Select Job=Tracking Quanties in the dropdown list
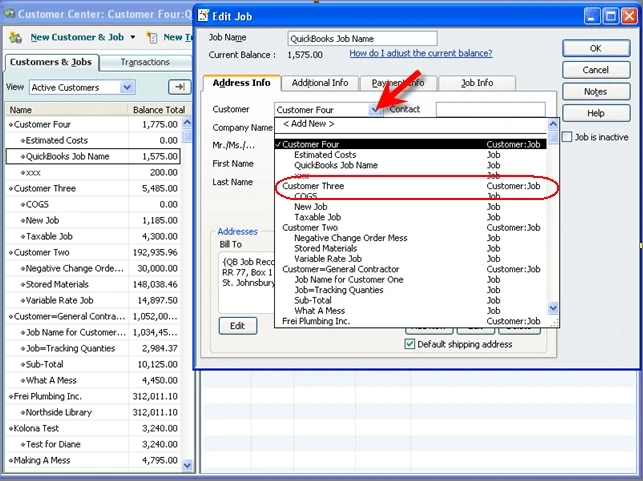 click(x=410, y=290)
